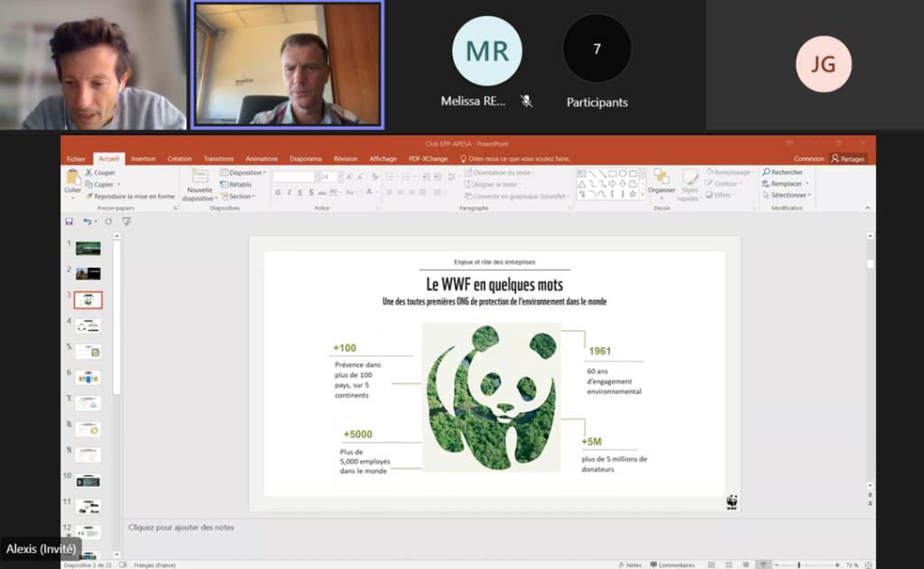Click the Couper scissors button
Image resolution: width=924 pixels, height=569 pixels.
[100, 172]
